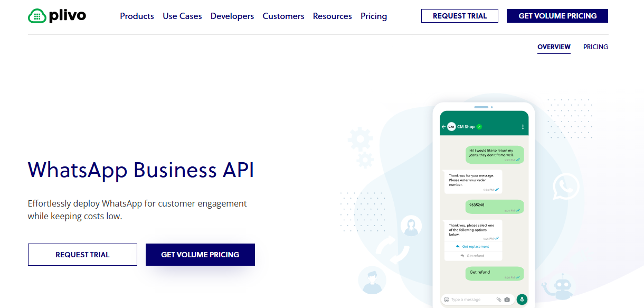Image resolution: width=644 pixels, height=308 pixels.
Task: Click the REQUEST TRIAL hero button
Action: click(x=82, y=254)
